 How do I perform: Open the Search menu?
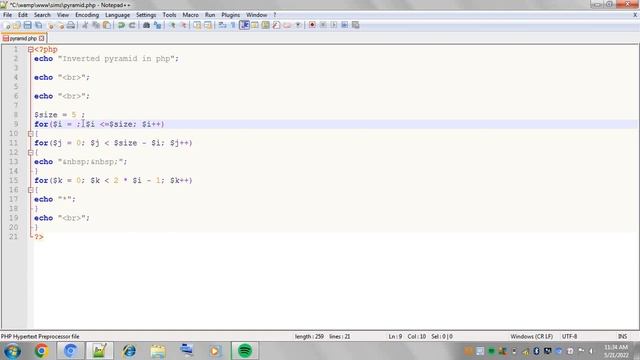pyautogui.click(x=42, y=15)
